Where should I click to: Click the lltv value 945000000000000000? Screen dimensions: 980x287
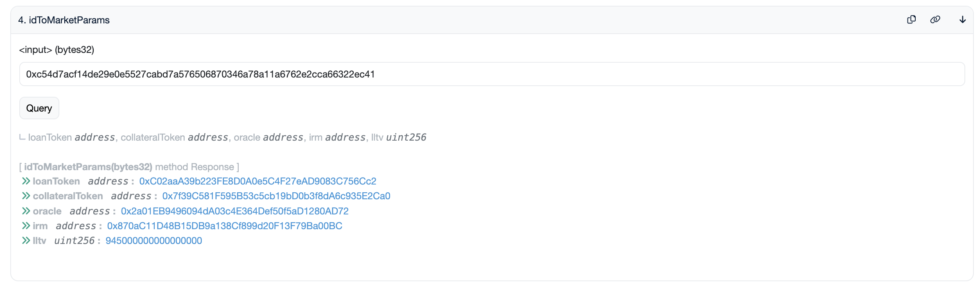coord(154,241)
